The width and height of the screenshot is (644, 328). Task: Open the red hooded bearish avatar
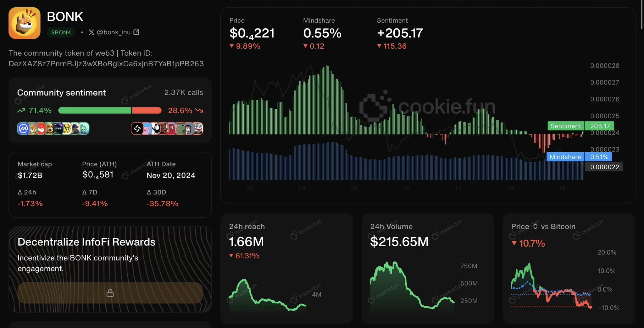(172, 128)
